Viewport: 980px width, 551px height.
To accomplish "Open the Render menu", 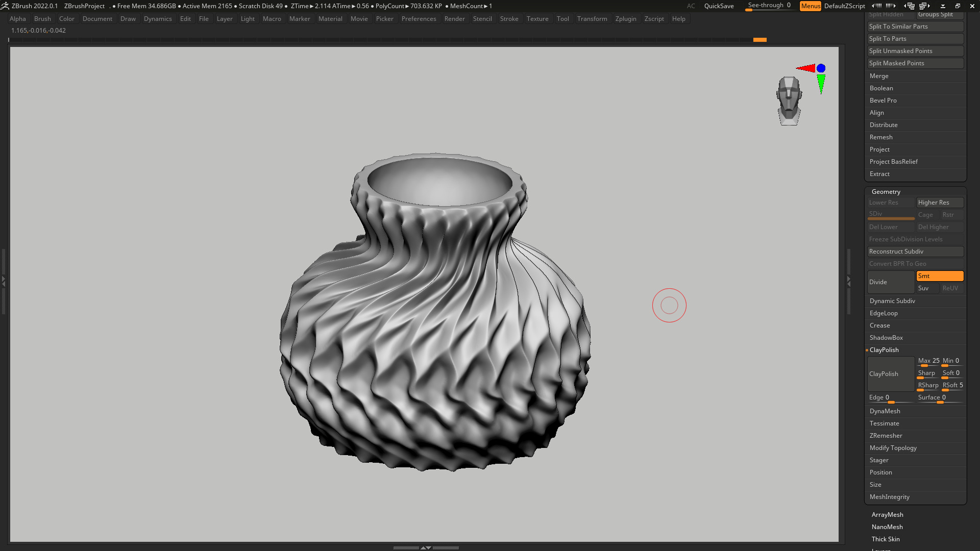I will [x=454, y=19].
